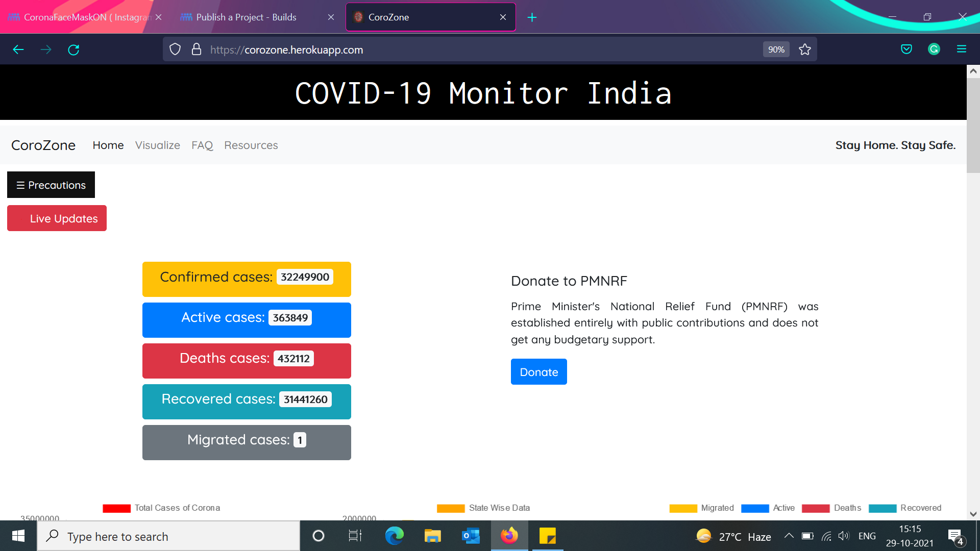
Task: Go back with the browser back arrow
Action: [18, 49]
